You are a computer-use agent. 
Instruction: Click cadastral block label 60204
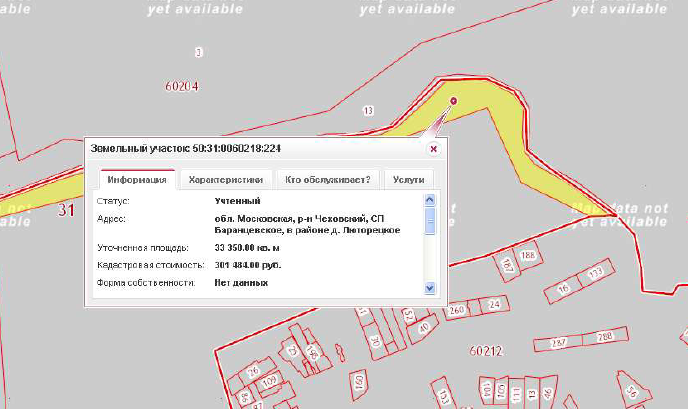pyautogui.click(x=181, y=86)
